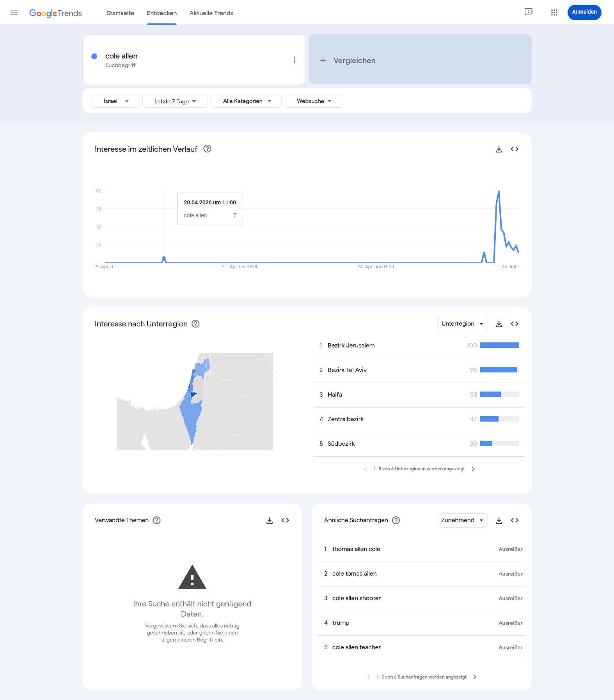Click the Bezirk Jerusalem value bar

tap(500, 345)
